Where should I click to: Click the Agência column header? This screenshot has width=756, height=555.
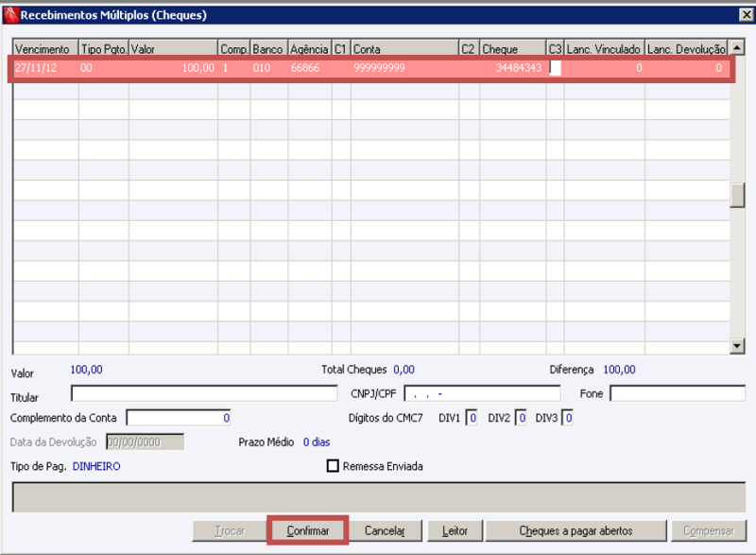click(x=310, y=49)
